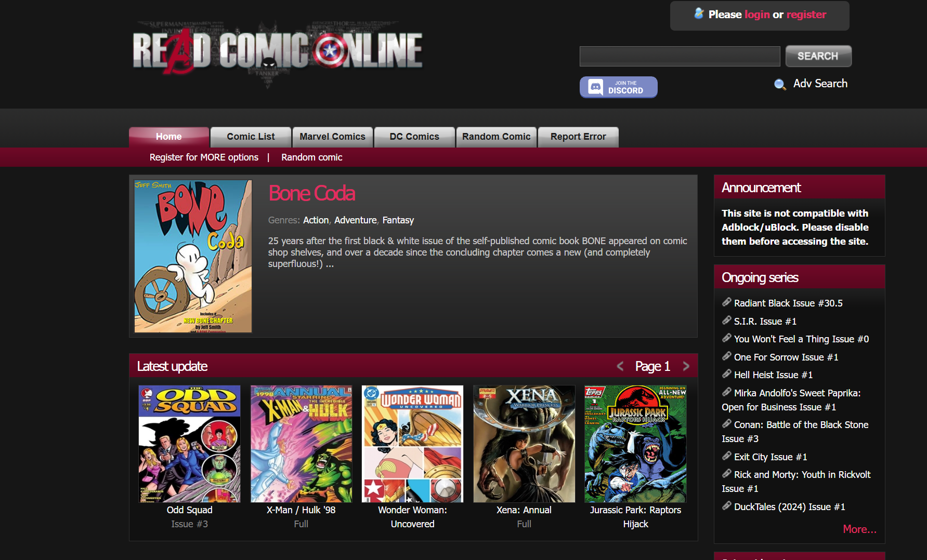Focus the search text field
927x560 pixels.
click(x=680, y=56)
